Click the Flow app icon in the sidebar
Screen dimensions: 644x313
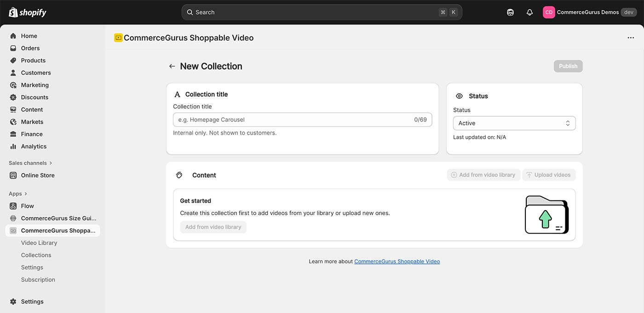13,206
